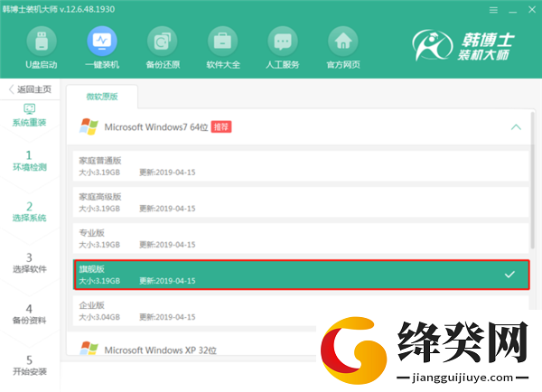Image resolution: width=542 pixels, height=392 pixels.
Task: Click the red 推荐 badge
Action: tap(221, 126)
